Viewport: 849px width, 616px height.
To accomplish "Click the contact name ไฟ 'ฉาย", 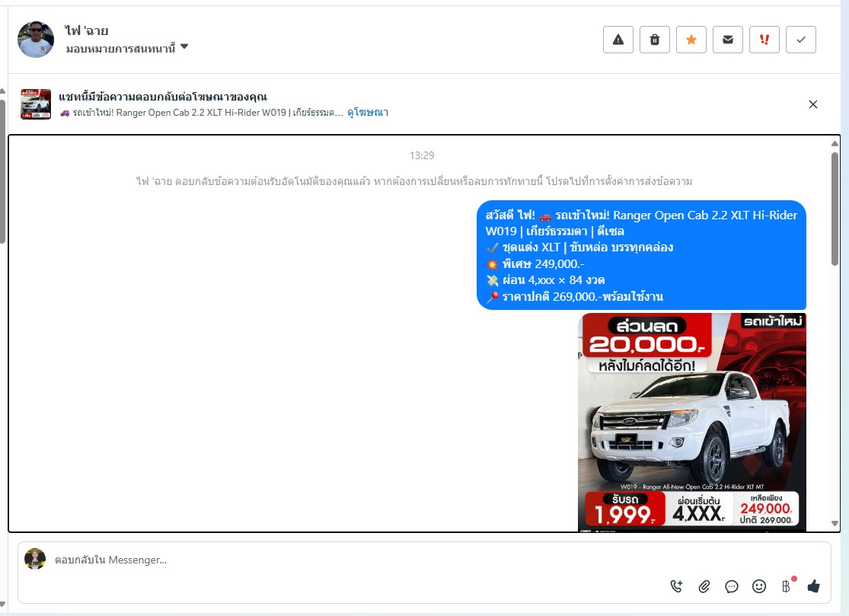I will pos(87,31).
